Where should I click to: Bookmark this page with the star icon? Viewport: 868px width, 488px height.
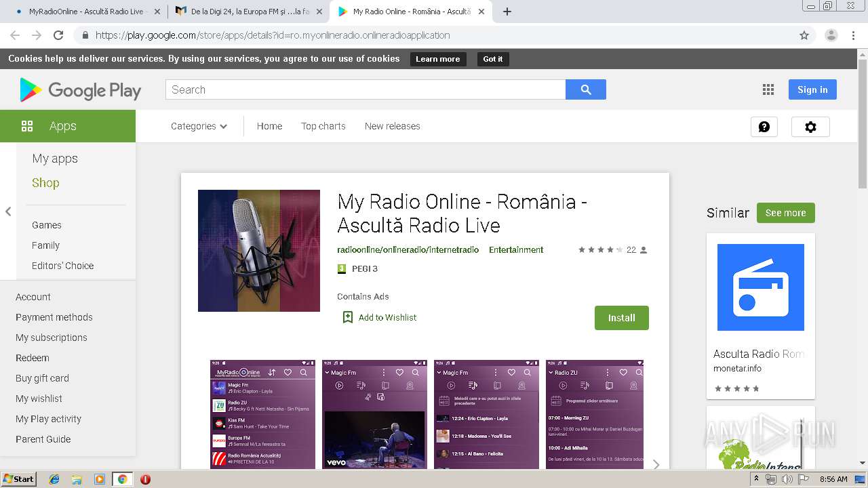(804, 35)
